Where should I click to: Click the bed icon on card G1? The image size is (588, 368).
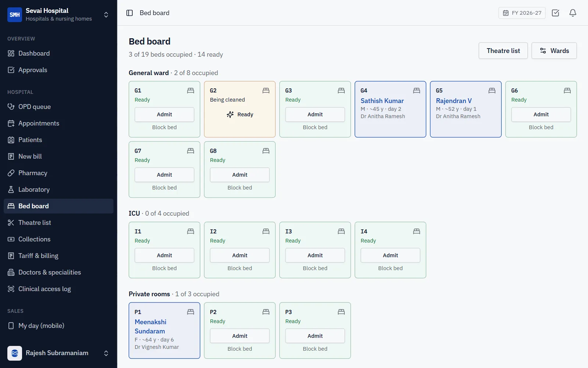(x=190, y=91)
